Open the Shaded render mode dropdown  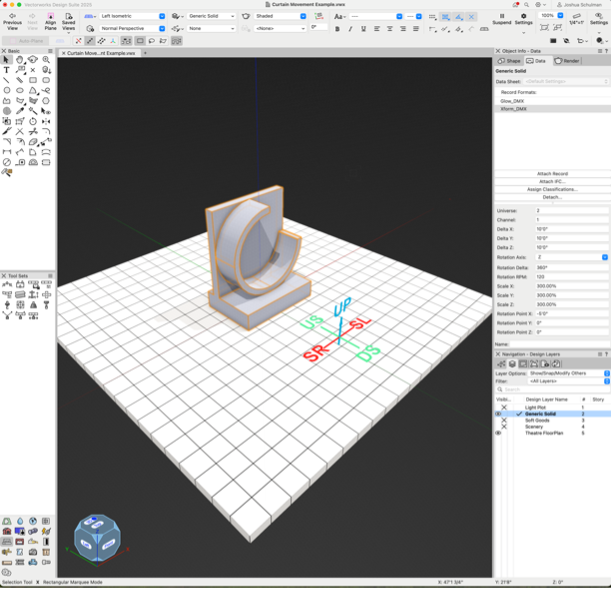point(279,16)
